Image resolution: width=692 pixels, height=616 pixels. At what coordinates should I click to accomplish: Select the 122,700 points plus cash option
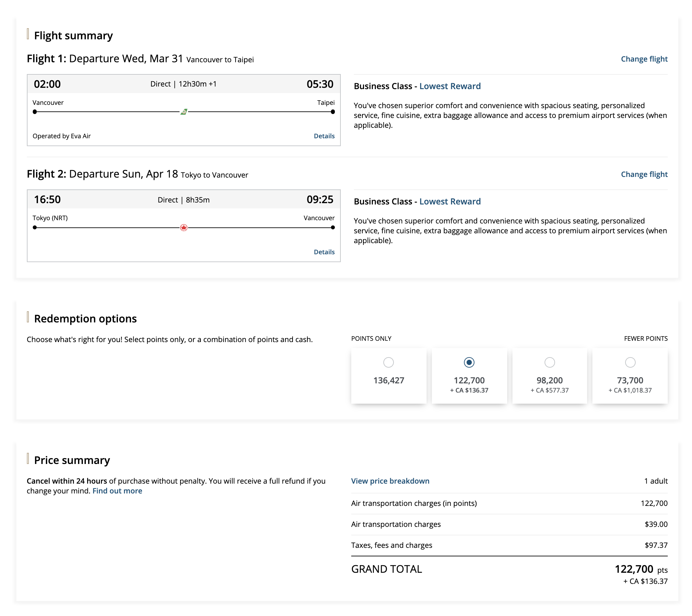[469, 362]
